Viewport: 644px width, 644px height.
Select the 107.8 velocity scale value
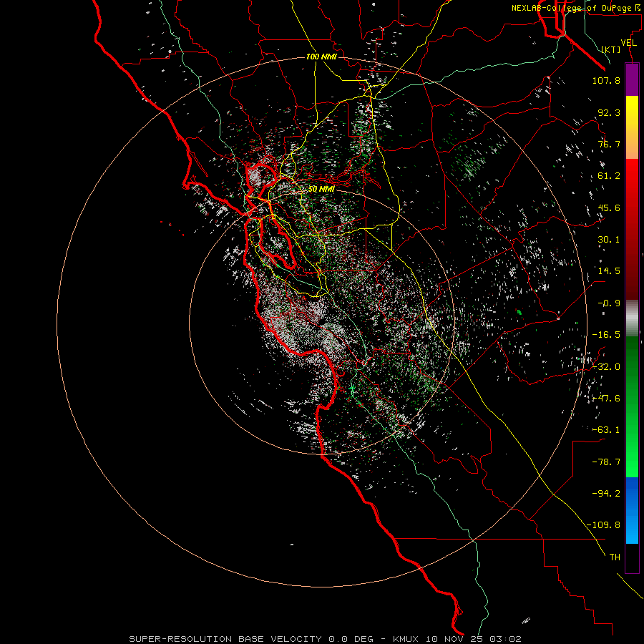pyautogui.click(x=606, y=80)
